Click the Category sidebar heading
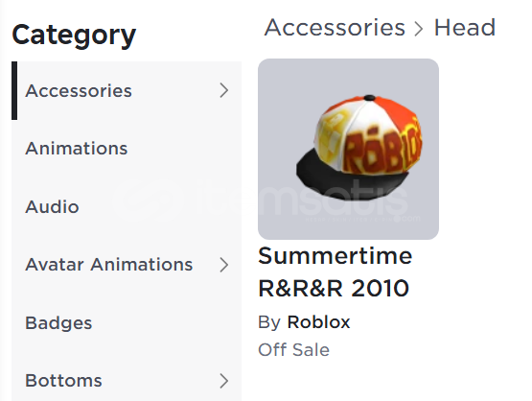Viewport: 532px width, 401px height. [74, 35]
